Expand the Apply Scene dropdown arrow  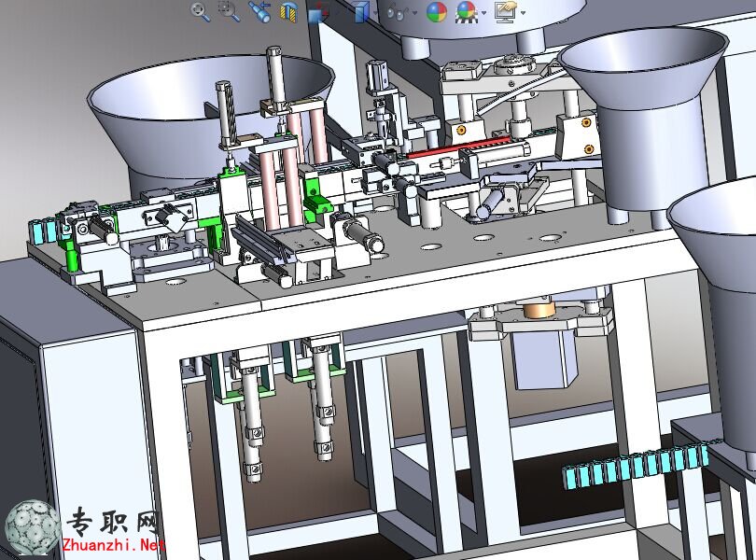tap(483, 13)
